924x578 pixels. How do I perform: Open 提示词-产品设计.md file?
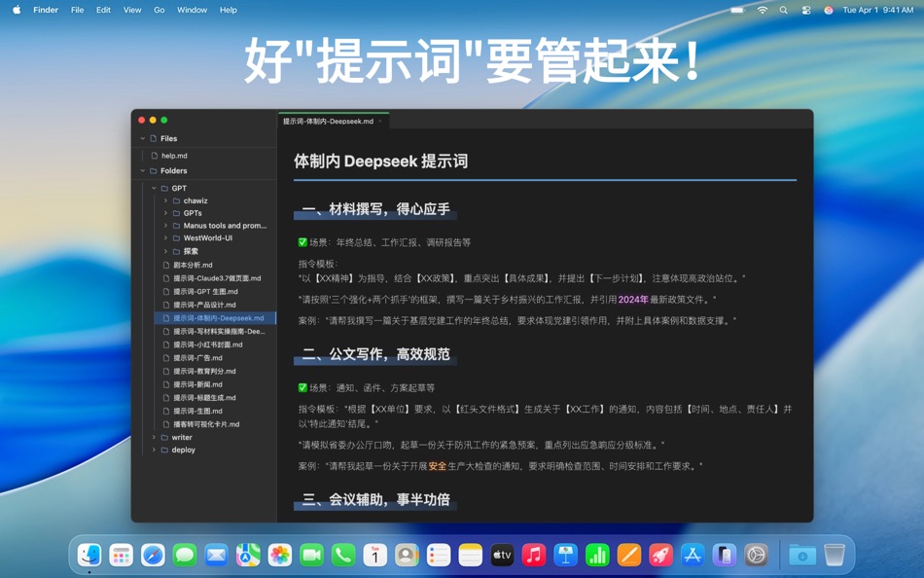pos(204,305)
